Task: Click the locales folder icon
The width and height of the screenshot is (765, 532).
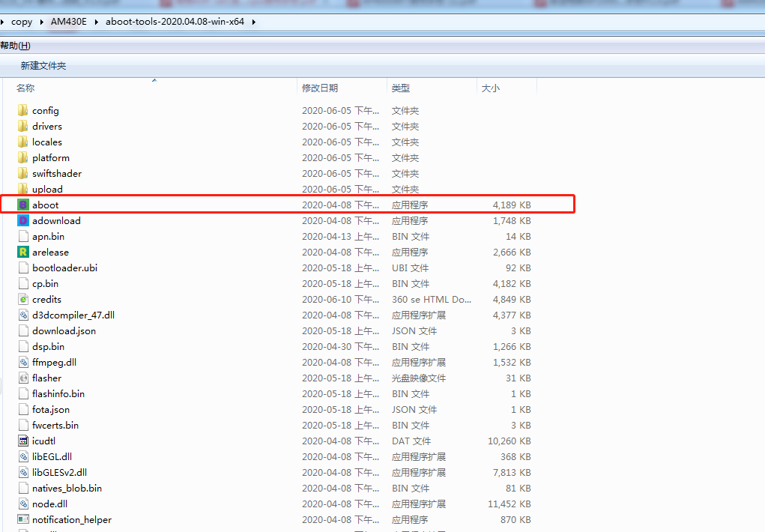Action: (x=23, y=142)
